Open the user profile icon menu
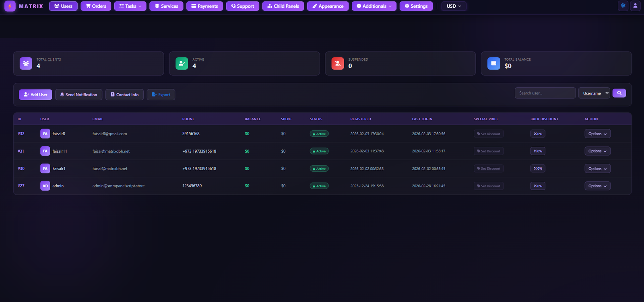Viewport: 644px width, 302px height. (635, 6)
